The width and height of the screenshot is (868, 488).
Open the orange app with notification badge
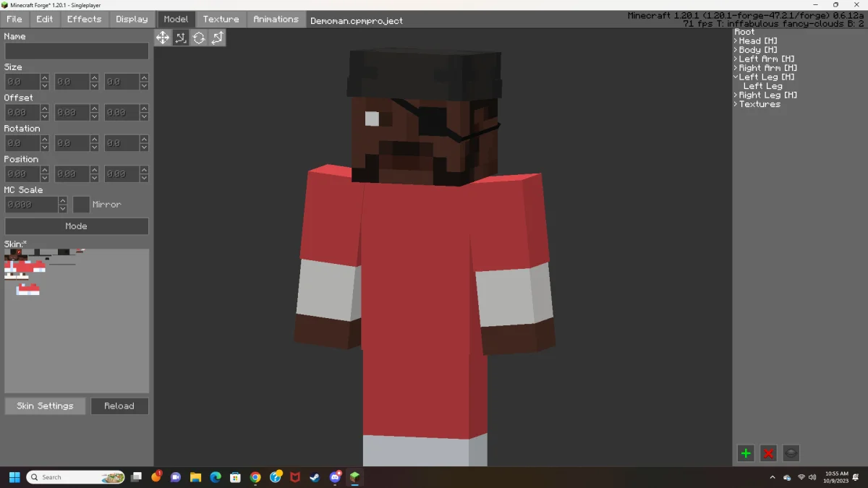coord(156,477)
